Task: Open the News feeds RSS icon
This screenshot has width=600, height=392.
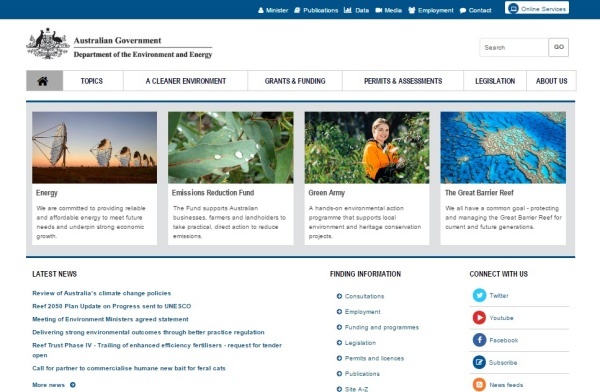Action: coord(479,384)
